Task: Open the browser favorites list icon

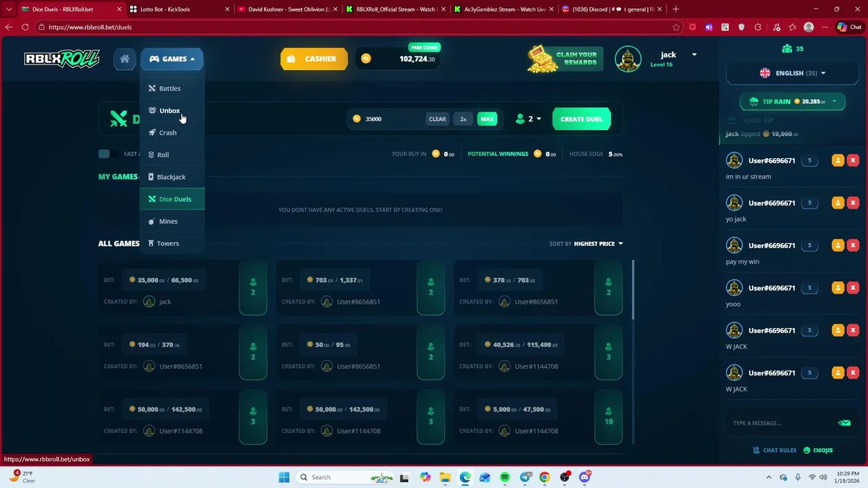Action: point(792,27)
